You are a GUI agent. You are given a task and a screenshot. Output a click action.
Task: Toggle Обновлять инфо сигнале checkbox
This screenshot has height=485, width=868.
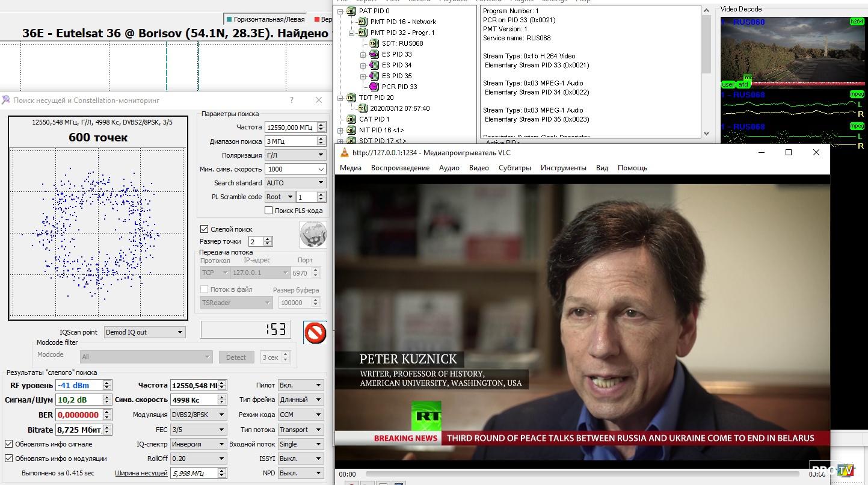[x=9, y=444]
